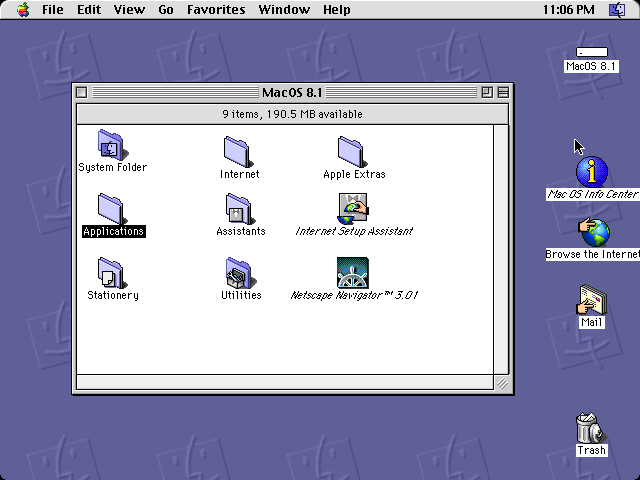Click the horizontal scrollbar track
The height and width of the screenshot is (480, 640).
point(285,382)
